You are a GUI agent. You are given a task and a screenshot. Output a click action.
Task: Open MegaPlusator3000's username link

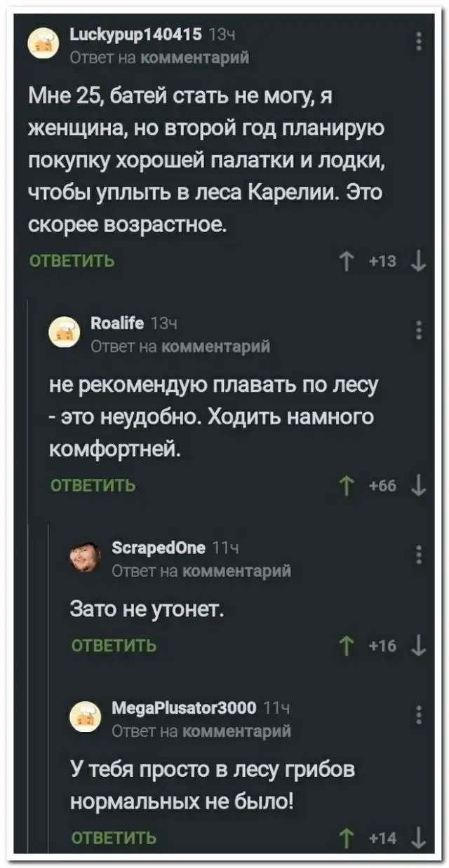[x=184, y=707]
